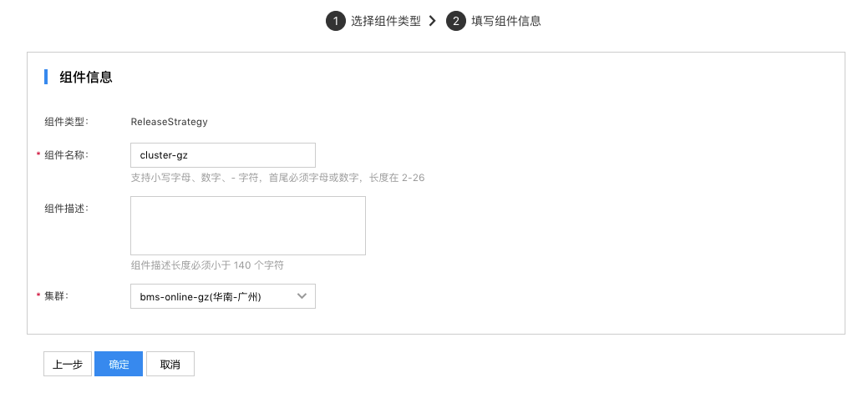Click the step 1 circle icon
Screen dimensions: 868x398
pos(336,21)
